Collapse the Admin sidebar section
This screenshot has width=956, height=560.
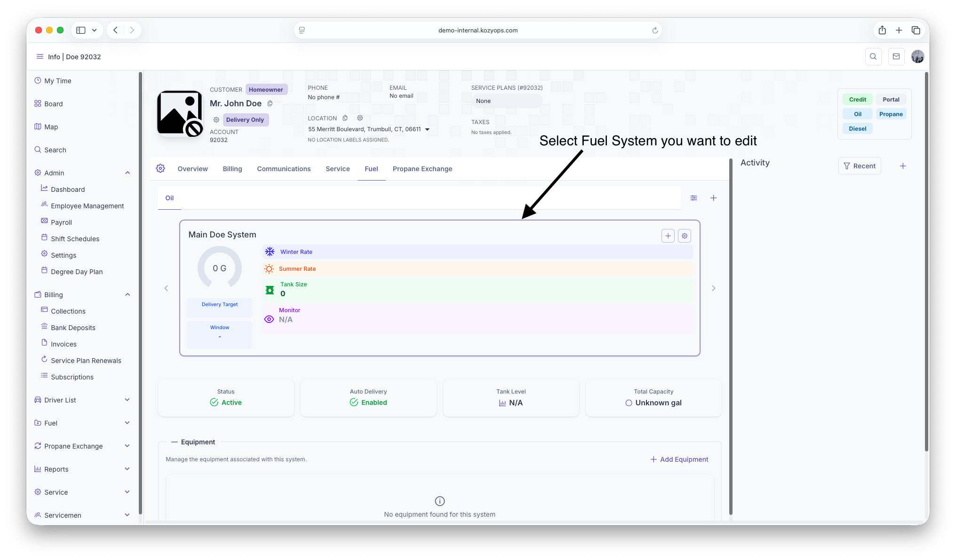click(x=127, y=173)
